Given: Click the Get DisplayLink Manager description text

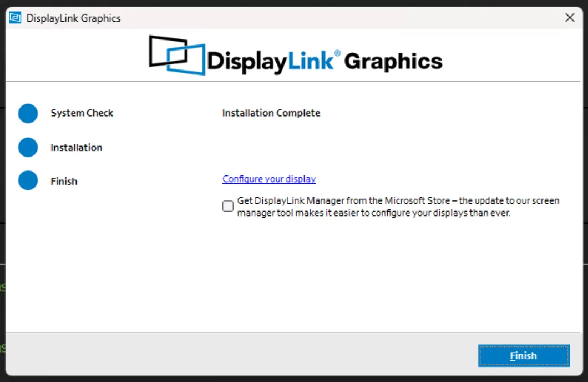Looking at the screenshot, I should [x=398, y=207].
